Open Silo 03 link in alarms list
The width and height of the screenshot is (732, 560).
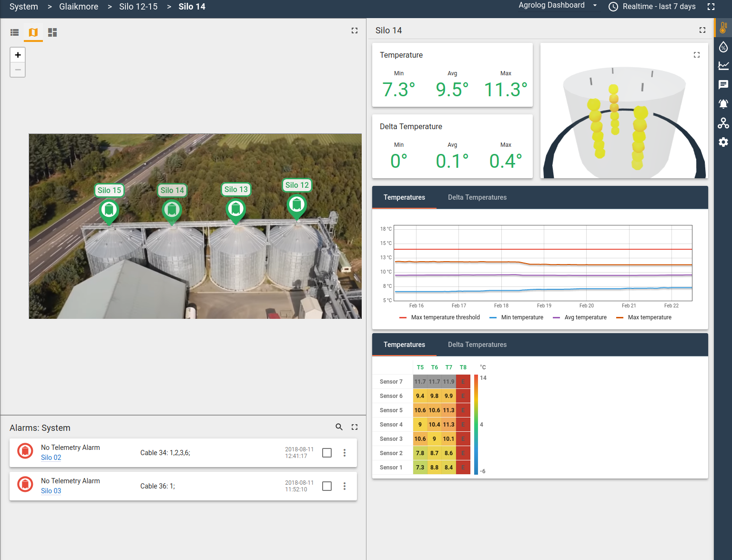pyautogui.click(x=51, y=491)
